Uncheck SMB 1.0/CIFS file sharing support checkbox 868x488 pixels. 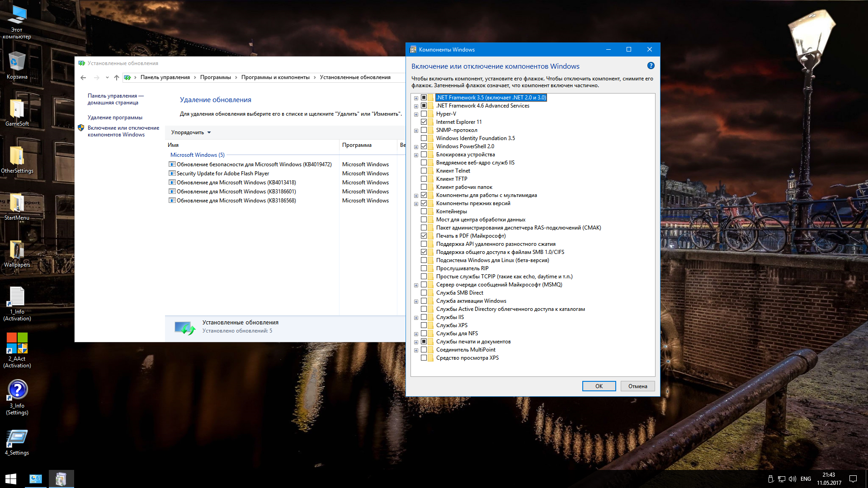[424, 252]
